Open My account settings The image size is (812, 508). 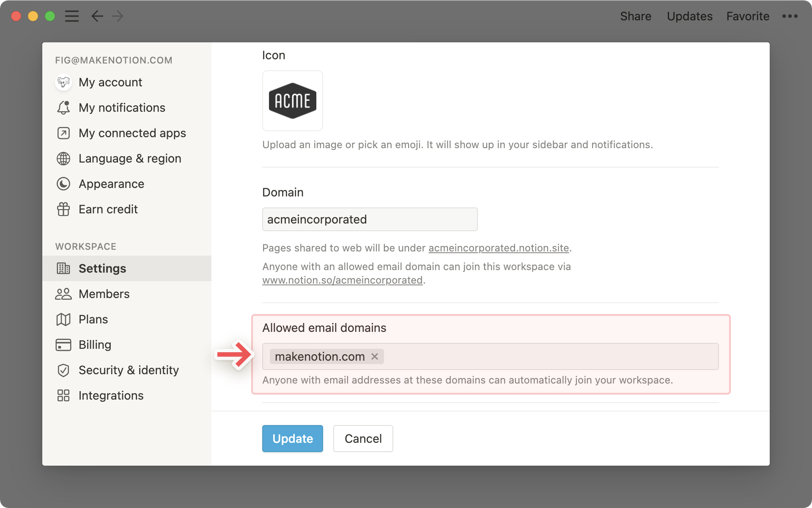pos(110,82)
